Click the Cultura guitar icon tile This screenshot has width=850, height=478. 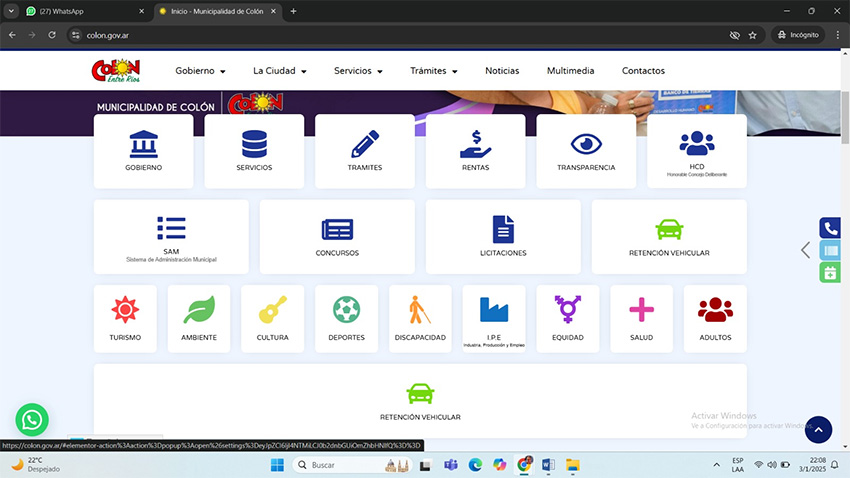(272, 318)
